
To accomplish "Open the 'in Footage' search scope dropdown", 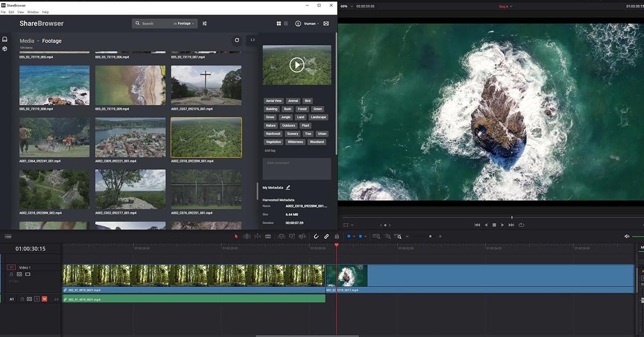I will (x=184, y=24).
